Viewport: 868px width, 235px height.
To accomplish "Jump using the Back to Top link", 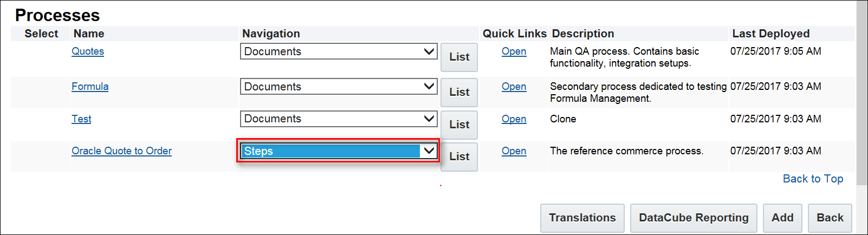I will [x=813, y=179].
